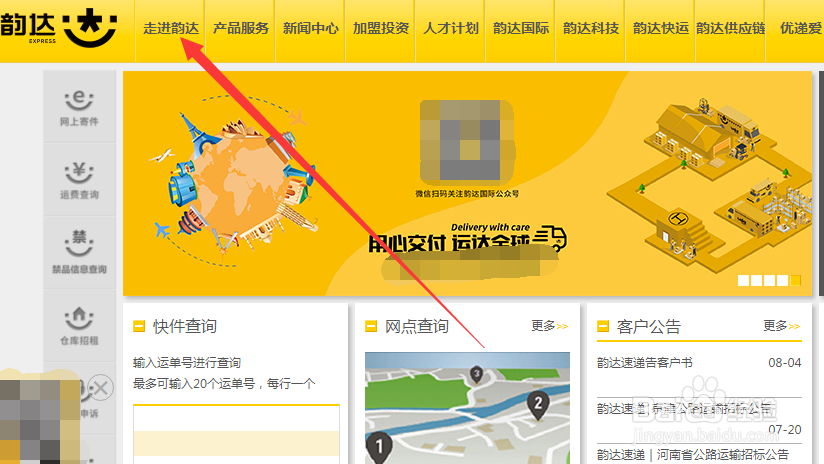Click 更多 link in 网点查询
The height and width of the screenshot is (464, 824).
coord(549,326)
